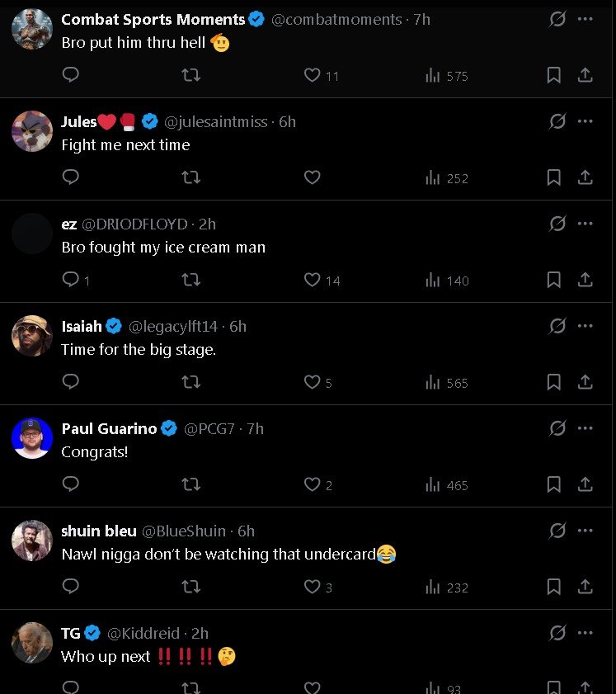The image size is (616, 694).
Task: Open Paul Guarino's profile name link
Action: pos(109,428)
